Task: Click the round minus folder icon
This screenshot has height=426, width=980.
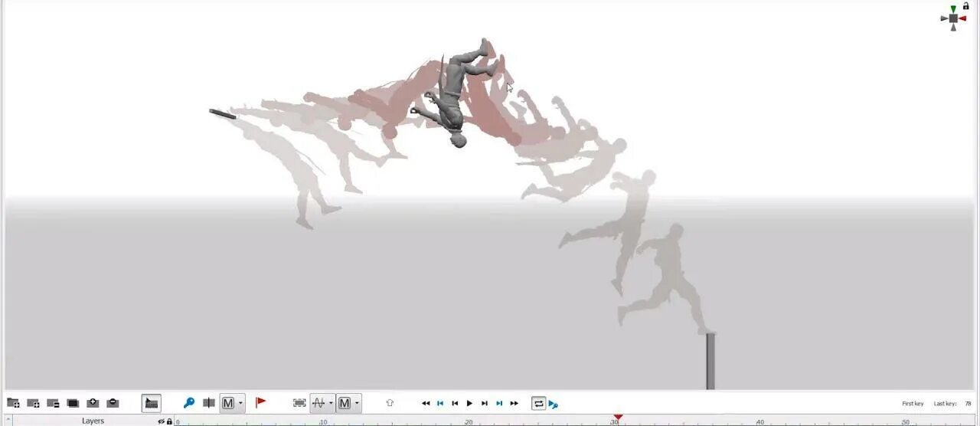Action: pos(113,403)
